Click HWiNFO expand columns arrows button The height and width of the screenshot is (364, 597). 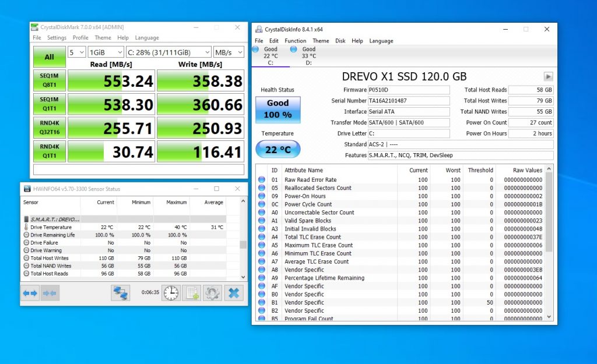(x=30, y=293)
